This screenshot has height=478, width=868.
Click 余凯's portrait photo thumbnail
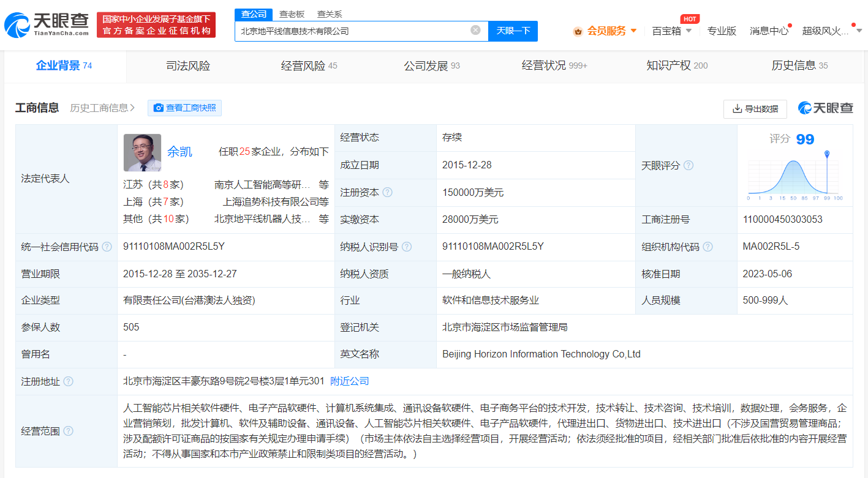pyautogui.click(x=142, y=153)
